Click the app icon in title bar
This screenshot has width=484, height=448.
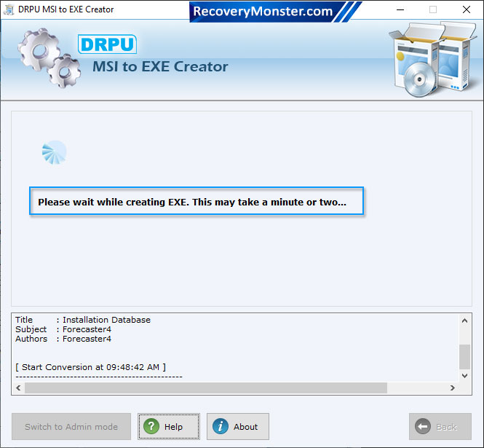9,10
